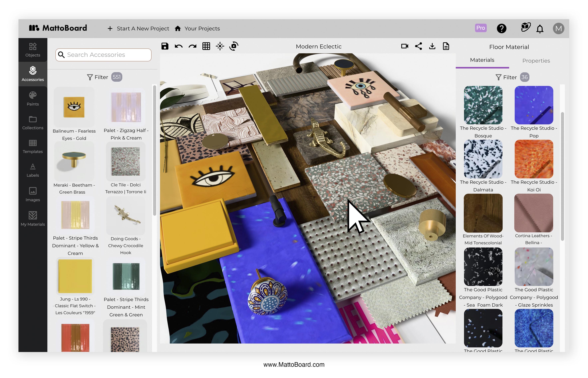Choose The Recycle Studio Bosque material

(x=483, y=105)
